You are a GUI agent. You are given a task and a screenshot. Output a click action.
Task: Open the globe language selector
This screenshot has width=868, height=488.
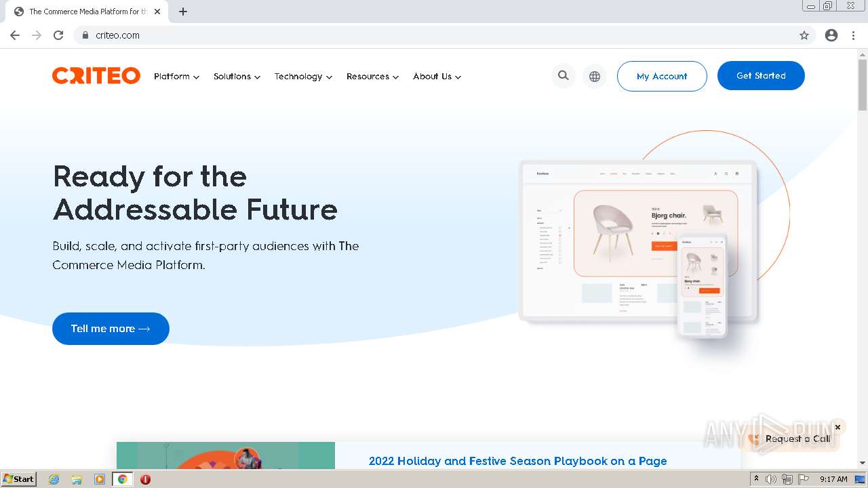tap(595, 77)
